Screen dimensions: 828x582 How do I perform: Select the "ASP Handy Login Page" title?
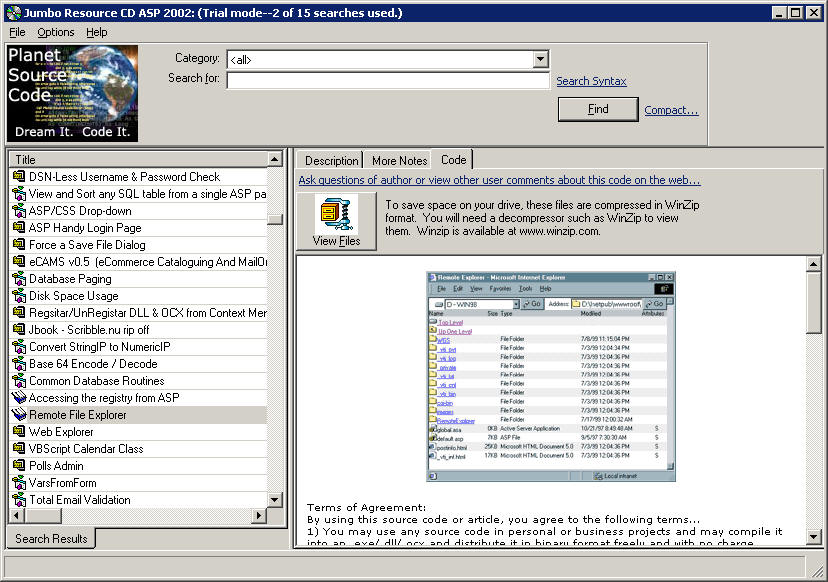[x=85, y=228]
